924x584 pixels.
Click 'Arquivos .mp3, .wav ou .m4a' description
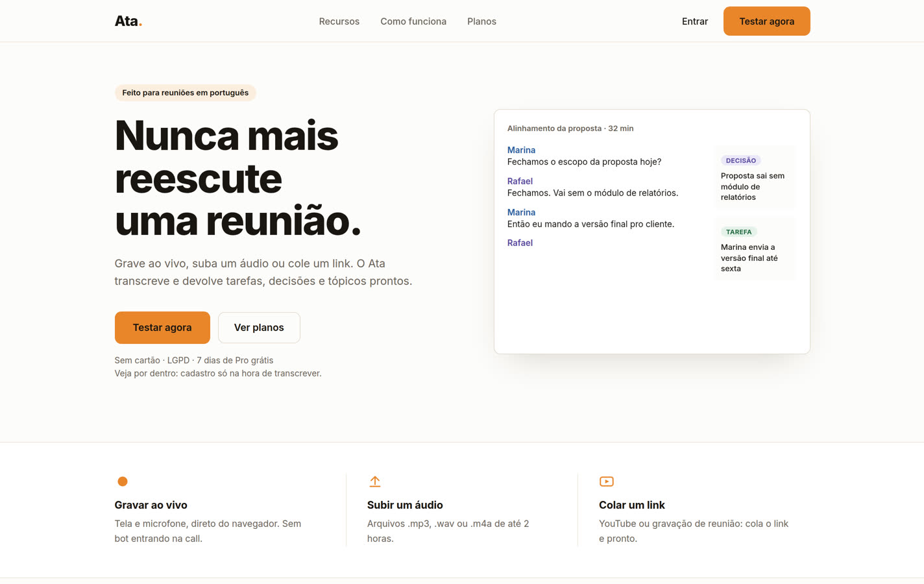(448, 531)
